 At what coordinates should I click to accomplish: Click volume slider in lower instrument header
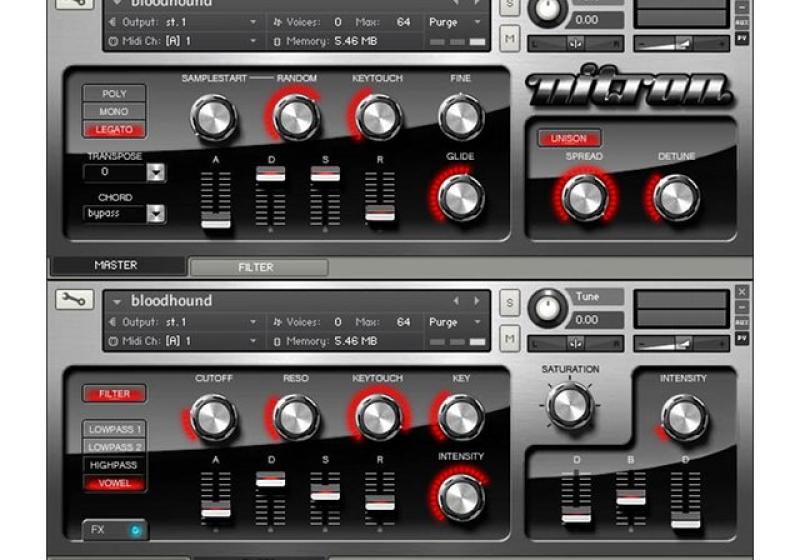click(x=681, y=344)
